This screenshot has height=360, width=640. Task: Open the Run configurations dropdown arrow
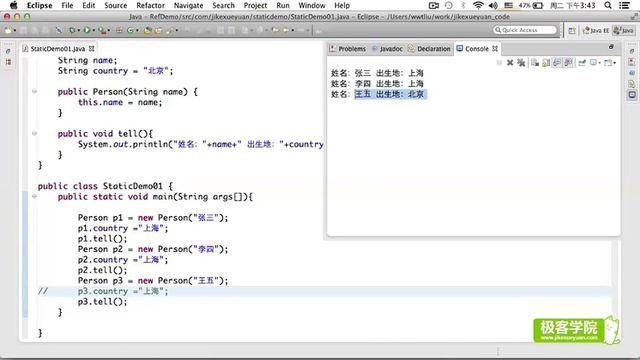coord(93,31)
